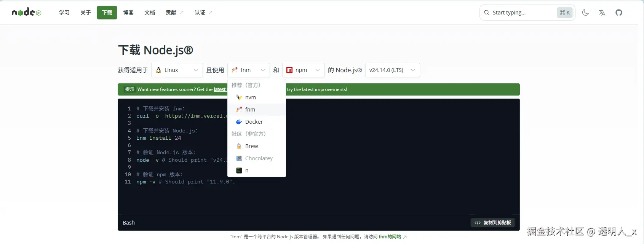Click the Node.js logo
This screenshot has width=644, height=244.
click(26, 12)
